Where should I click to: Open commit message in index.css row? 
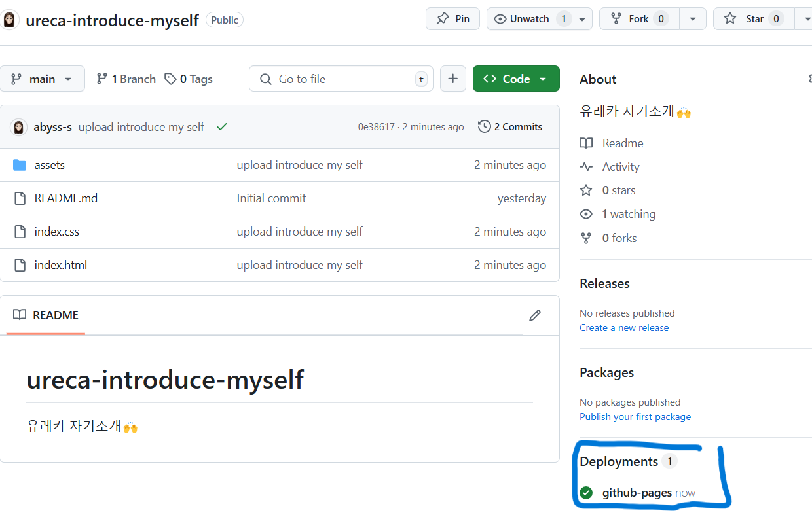click(x=299, y=232)
